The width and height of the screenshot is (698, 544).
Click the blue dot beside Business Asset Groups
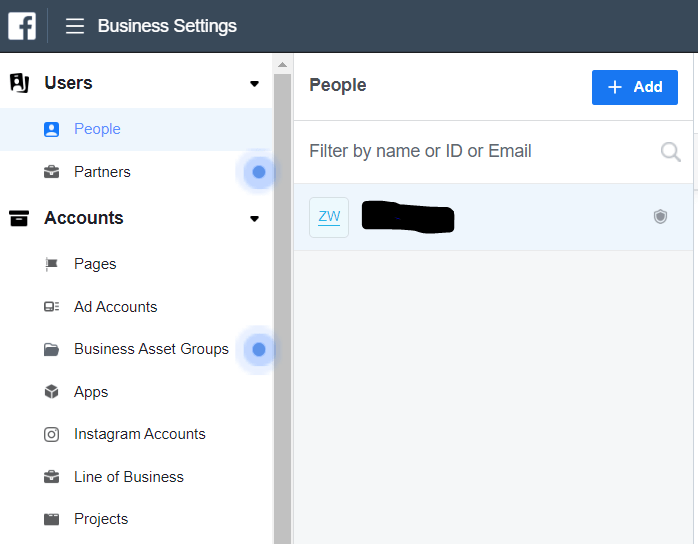pyautogui.click(x=259, y=349)
